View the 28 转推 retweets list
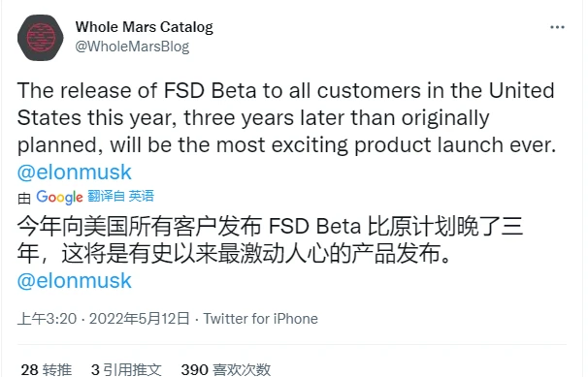Image resolution: width=588 pixels, height=377 pixels. coord(47,369)
